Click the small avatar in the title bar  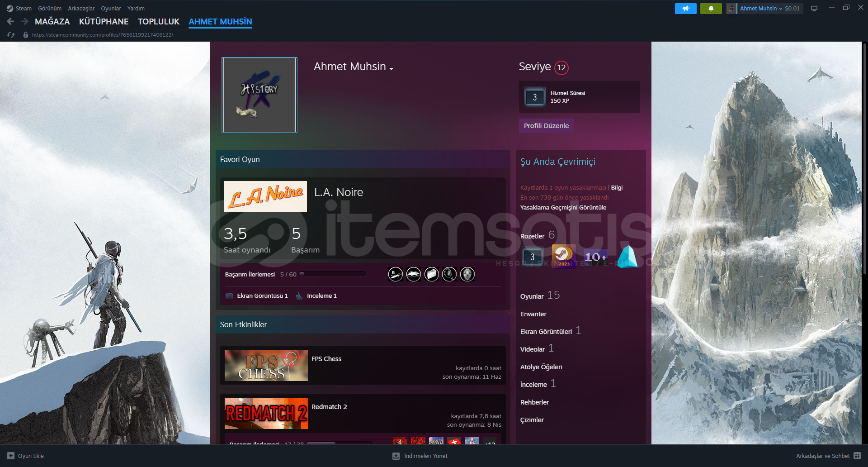pyautogui.click(x=731, y=9)
